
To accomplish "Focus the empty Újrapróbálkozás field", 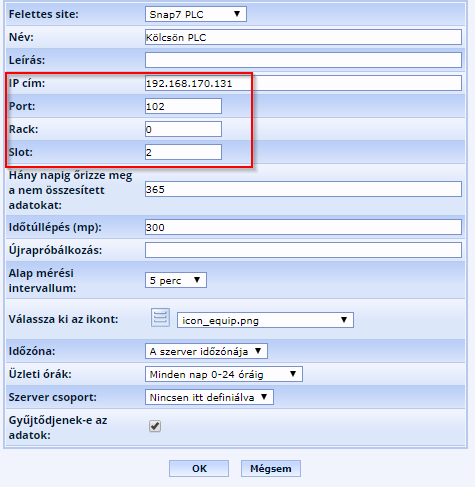I will 303,250.
